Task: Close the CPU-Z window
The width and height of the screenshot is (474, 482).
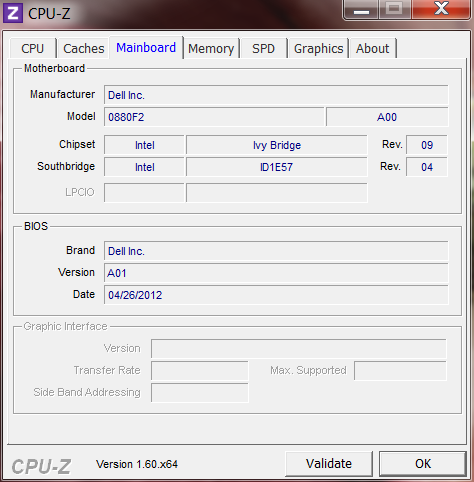Action: (x=441, y=9)
